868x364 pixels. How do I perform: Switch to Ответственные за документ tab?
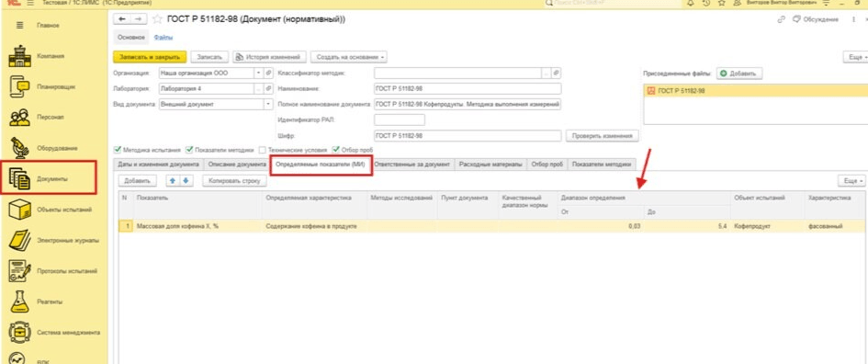point(413,165)
